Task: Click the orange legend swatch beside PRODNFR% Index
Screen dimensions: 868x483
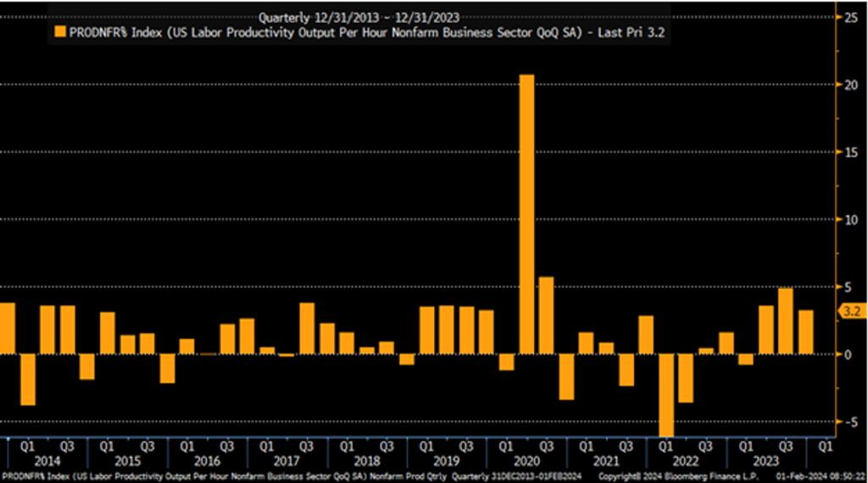Action: tap(60, 31)
